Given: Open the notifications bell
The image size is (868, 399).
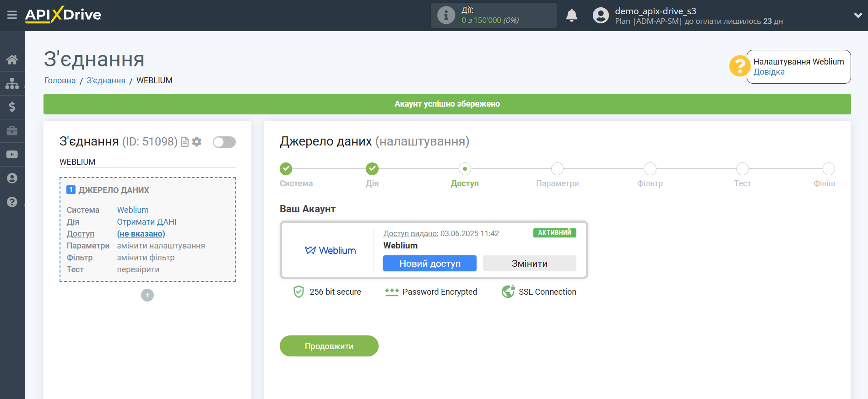Looking at the screenshot, I should 572,16.
